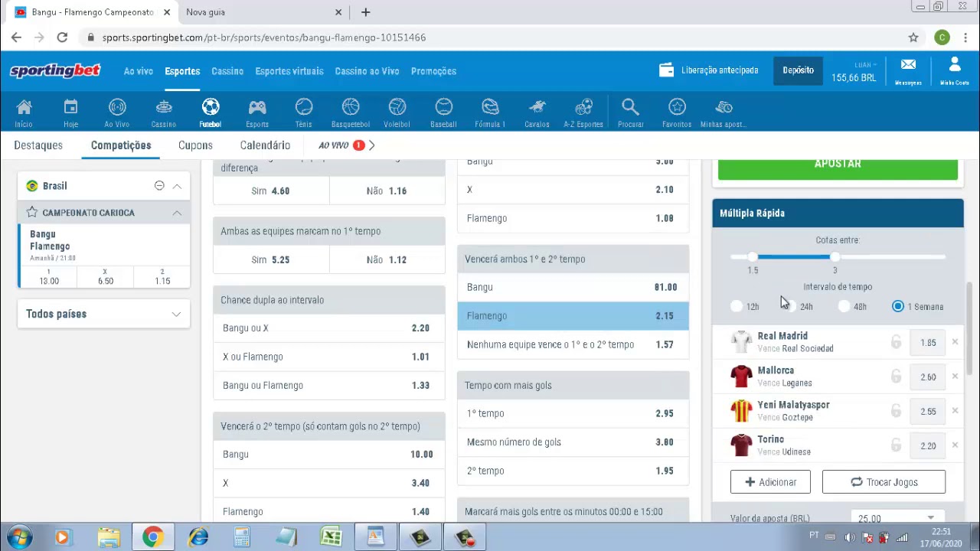The width and height of the screenshot is (980, 551).
Task: Open the Valor da aposta dropdown
Action: tap(896, 518)
